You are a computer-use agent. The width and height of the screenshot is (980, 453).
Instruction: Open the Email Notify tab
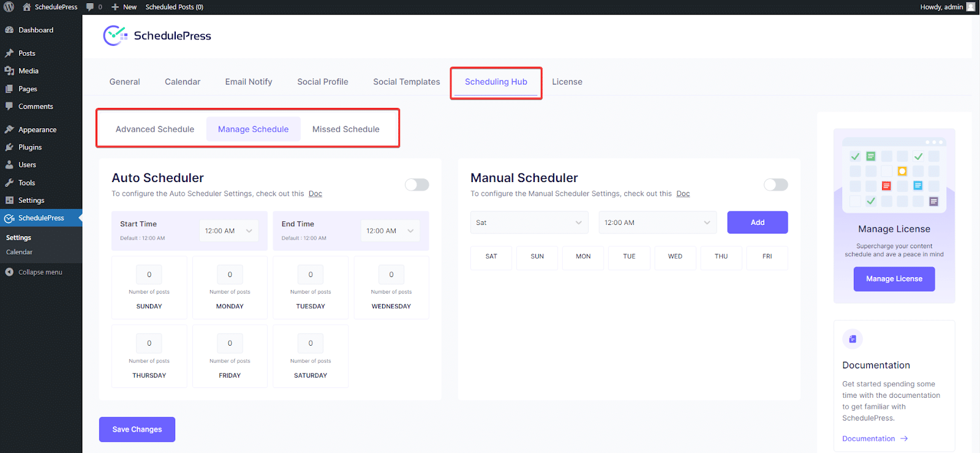coord(249,82)
